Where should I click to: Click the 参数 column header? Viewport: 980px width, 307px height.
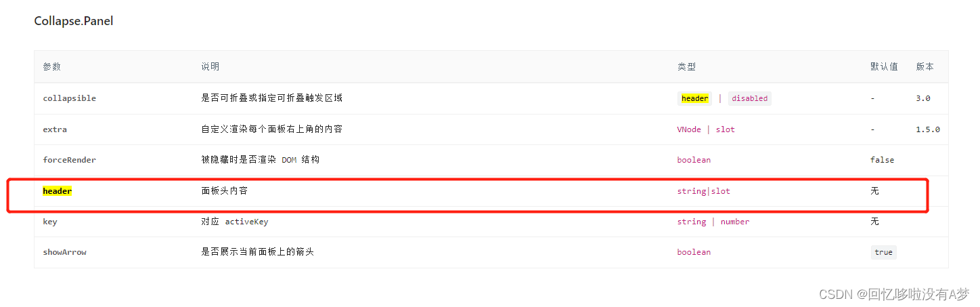52,66
